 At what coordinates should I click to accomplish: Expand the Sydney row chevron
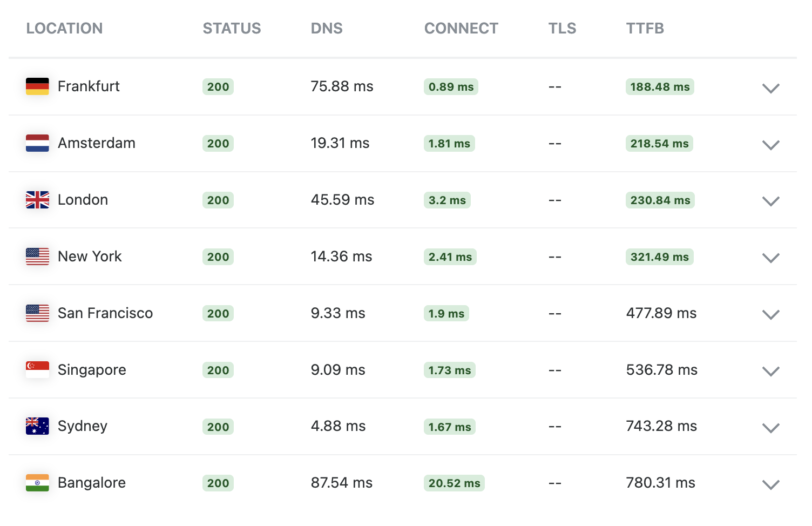[770, 428]
